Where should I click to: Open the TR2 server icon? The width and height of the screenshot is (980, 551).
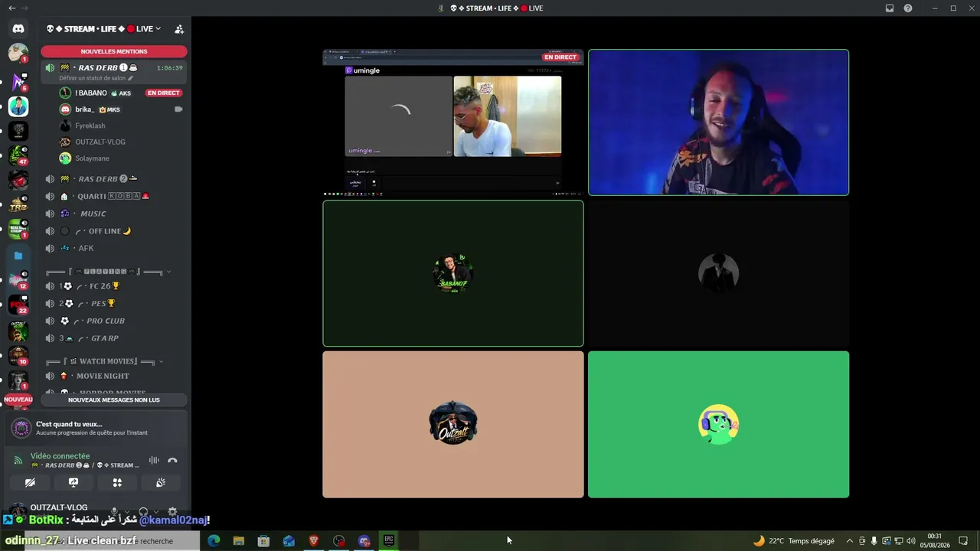(x=18, y=204)
